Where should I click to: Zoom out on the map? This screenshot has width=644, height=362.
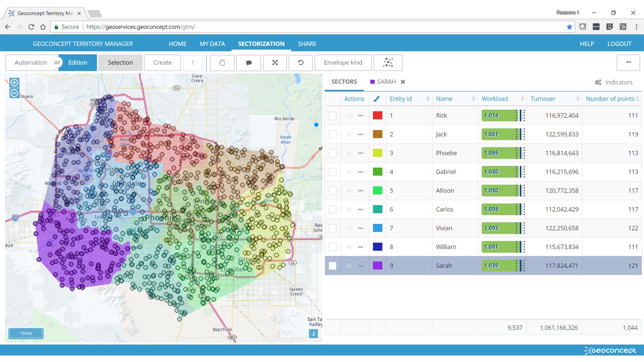[14, 93]
